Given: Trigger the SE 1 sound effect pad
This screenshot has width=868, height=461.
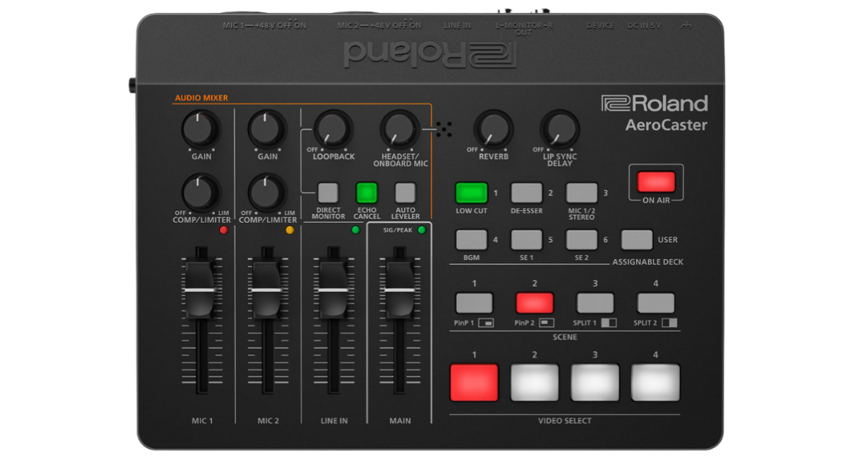Looking at the screenshot, I should coord(526,239).
